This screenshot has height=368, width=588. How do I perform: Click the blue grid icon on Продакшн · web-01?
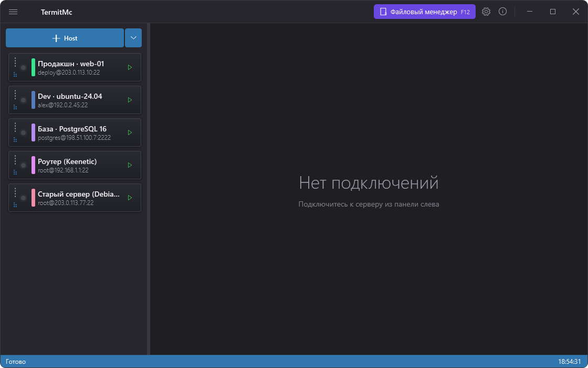click(x=15, y=75)
